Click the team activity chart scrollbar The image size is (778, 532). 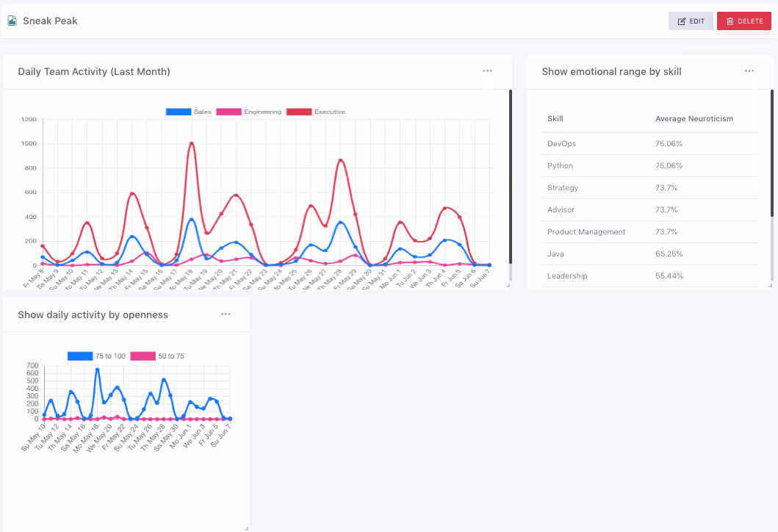[510, 176]
